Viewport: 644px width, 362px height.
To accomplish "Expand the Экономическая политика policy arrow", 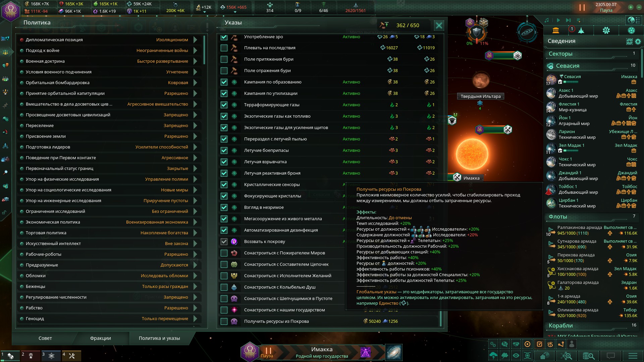I will tap(195, 222).
